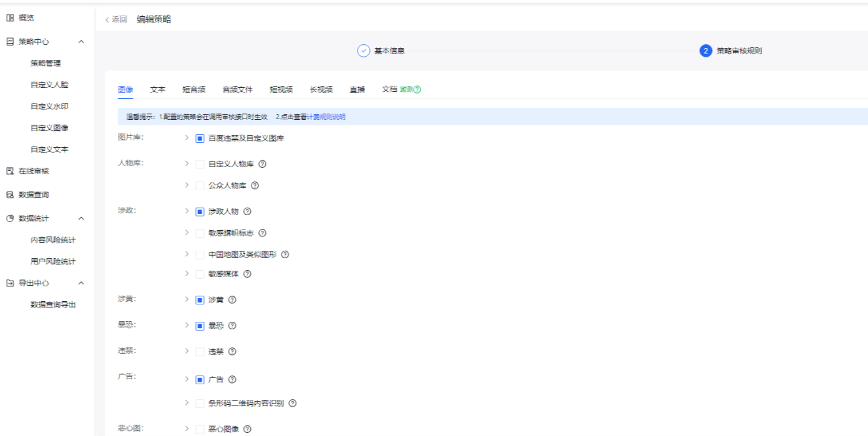
Task: Switch to the 音频文件 tab
Action: click(x=238, y=90)
